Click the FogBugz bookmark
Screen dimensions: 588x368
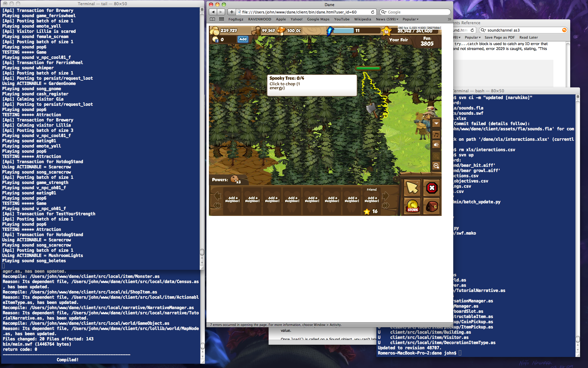(236, 19)
